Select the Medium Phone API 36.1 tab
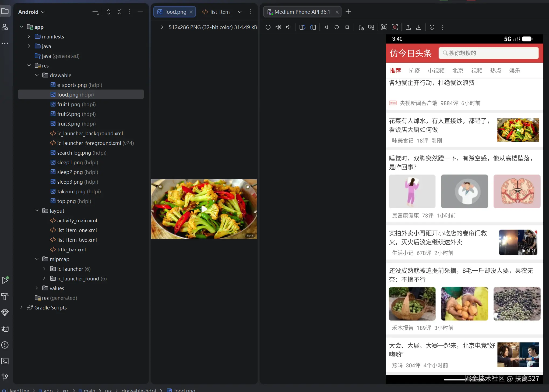This screenshot has height=392, width=549. [x=301, y=12]
